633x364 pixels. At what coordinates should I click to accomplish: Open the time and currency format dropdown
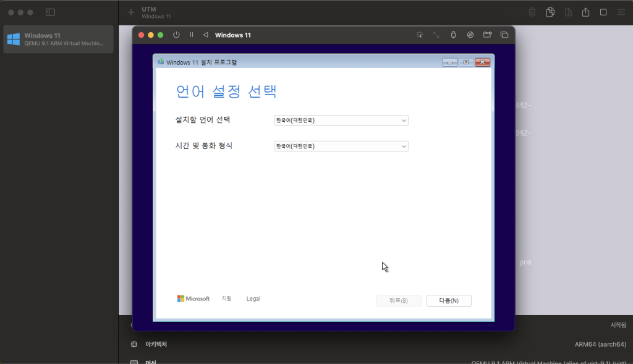[x=341, y=146]
